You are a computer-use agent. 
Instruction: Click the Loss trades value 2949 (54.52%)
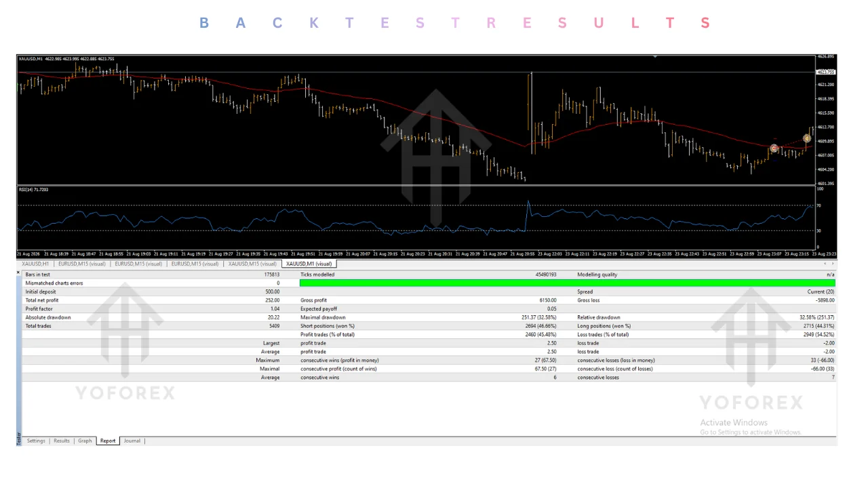click(x=819, y=334)
